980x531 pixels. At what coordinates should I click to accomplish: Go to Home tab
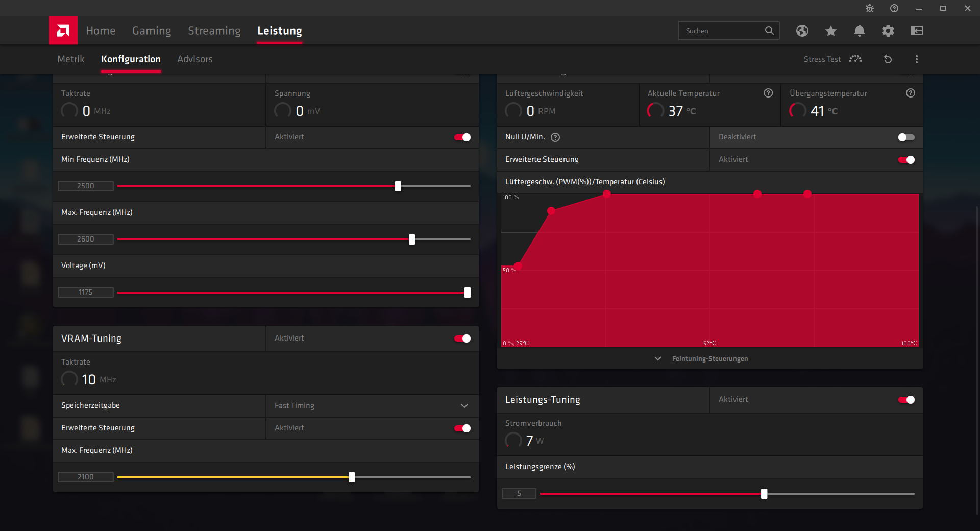point(101,31)
